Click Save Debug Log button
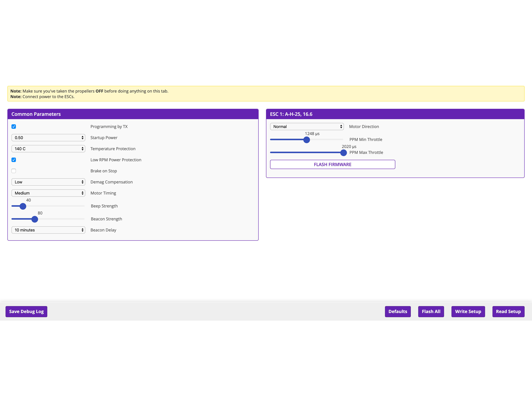This screenshot has height=399, width=532. 26,311
